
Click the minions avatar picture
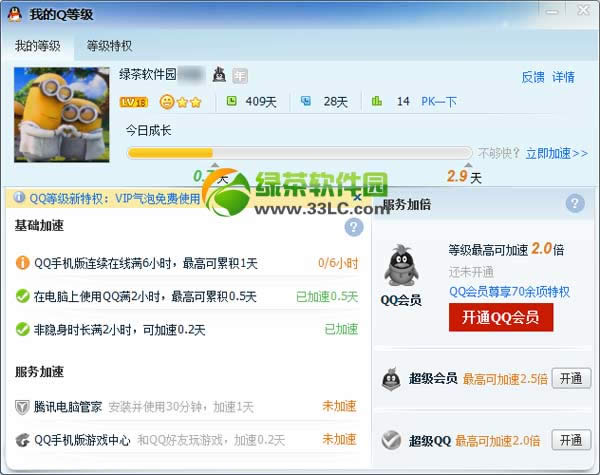point(62,114)
